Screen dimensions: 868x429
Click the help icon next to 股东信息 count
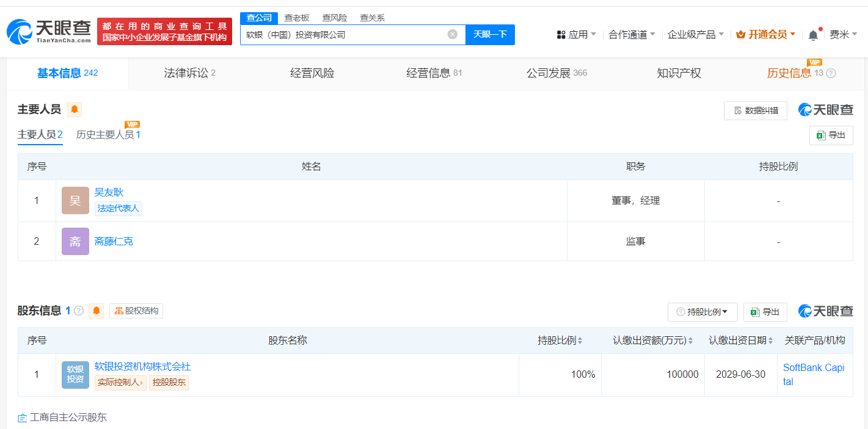(79, 311)
